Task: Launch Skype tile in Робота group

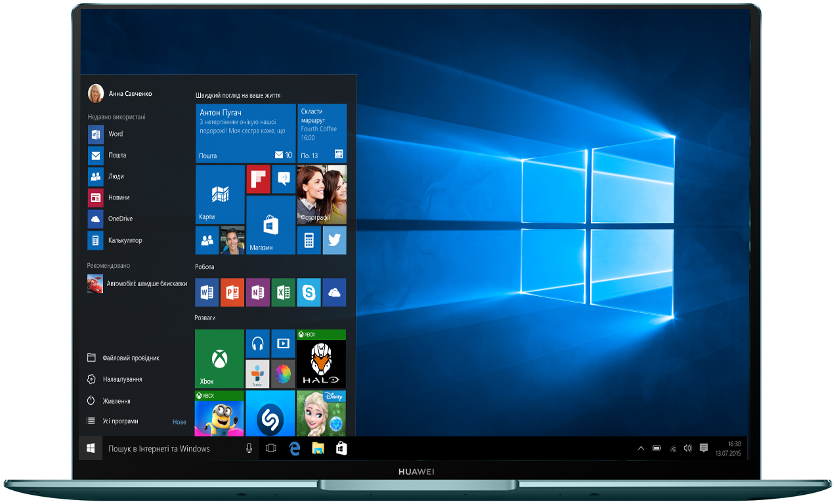Action: [309, 292]
